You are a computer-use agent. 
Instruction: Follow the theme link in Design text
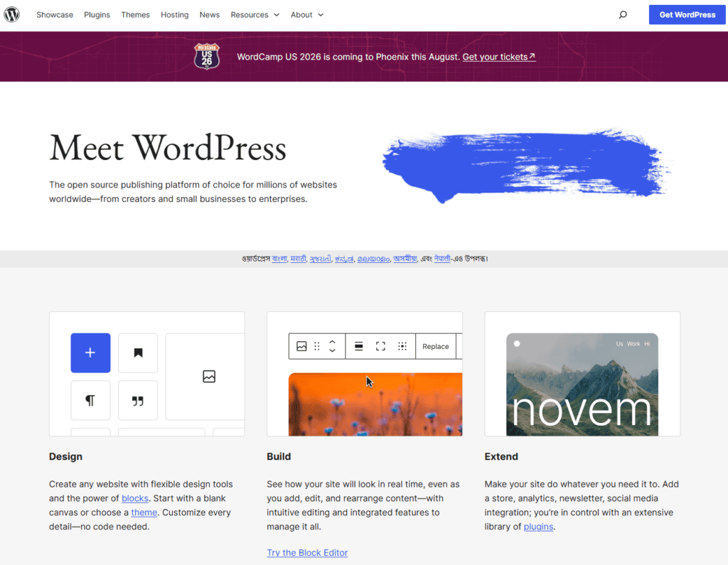click(x=144, y=512)
